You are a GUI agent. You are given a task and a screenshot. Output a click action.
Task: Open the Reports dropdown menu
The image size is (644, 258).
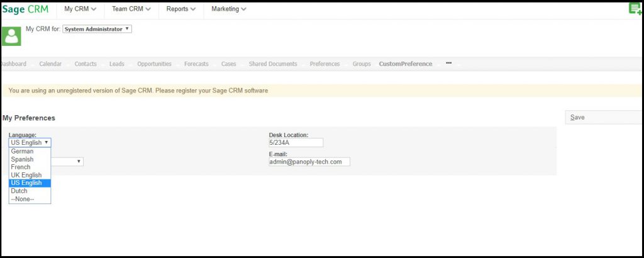pyautogui.click(x=180, y=9)
